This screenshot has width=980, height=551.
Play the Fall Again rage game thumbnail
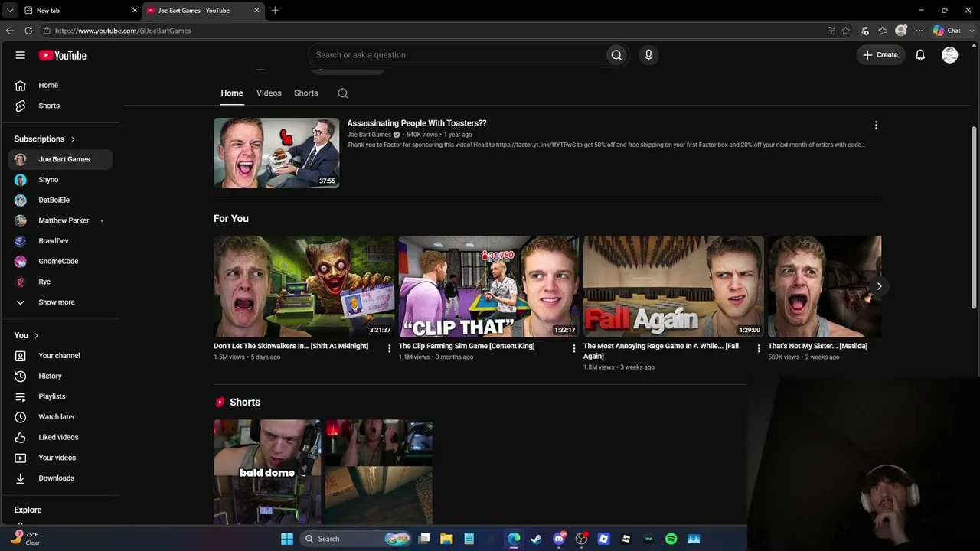click(674, 286)
